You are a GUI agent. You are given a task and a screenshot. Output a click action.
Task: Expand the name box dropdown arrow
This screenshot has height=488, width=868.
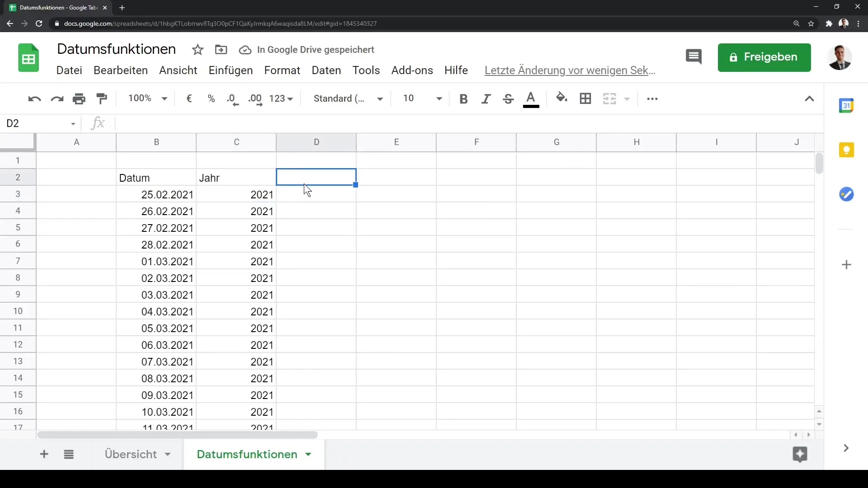tap(73, 124)
